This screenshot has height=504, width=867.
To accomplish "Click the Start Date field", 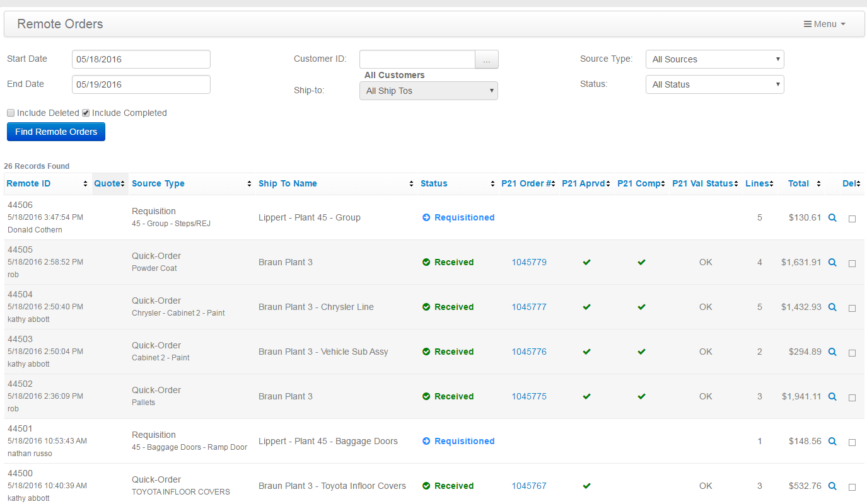I will click(x=141, y=59).
